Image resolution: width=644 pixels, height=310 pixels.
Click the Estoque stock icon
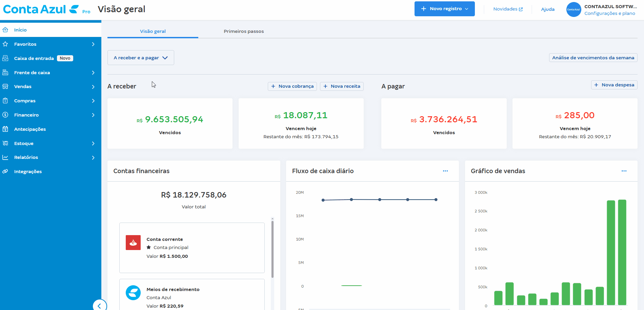(5, 143)
